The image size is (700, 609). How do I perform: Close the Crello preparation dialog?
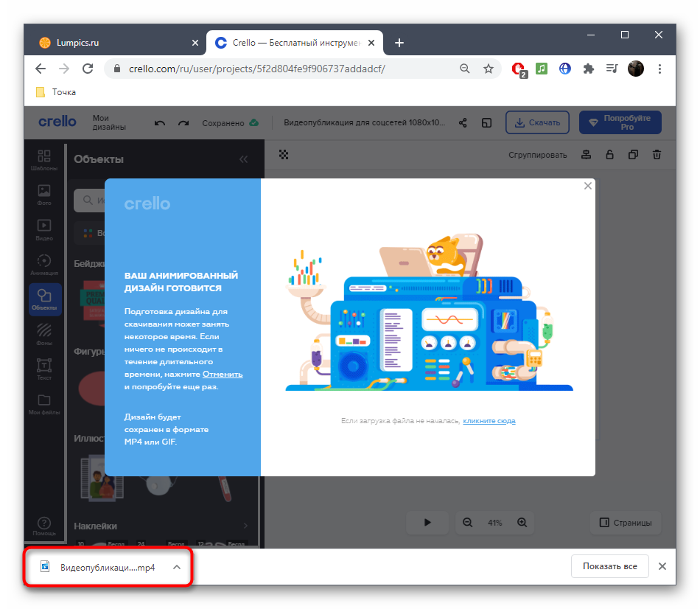pos(587,187)
